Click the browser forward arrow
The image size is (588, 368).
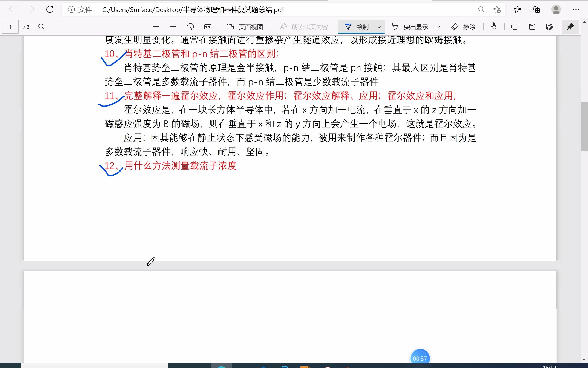[x=31, y=9]
